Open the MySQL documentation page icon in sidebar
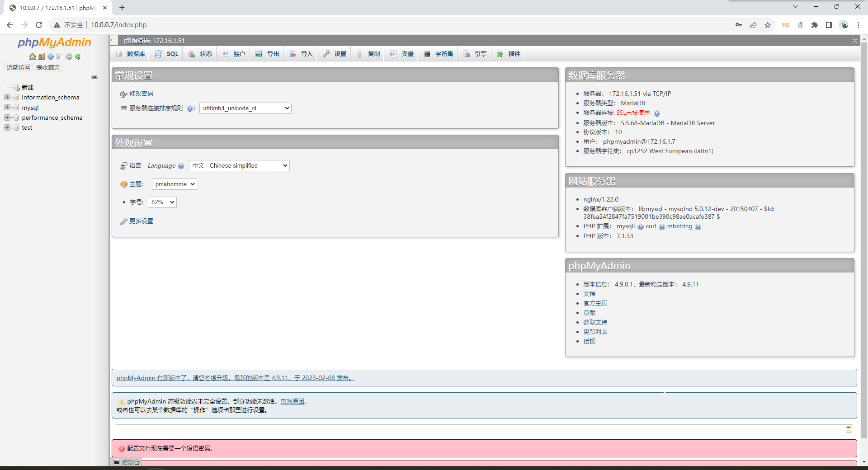The height and width of the screenshot is (470, 868). pos(60,56)
